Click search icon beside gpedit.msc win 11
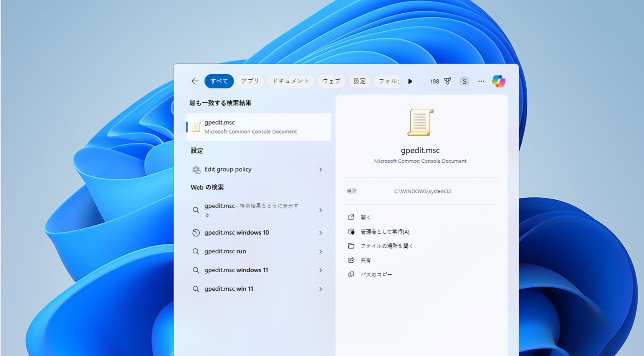 click(x=196, y=289)
